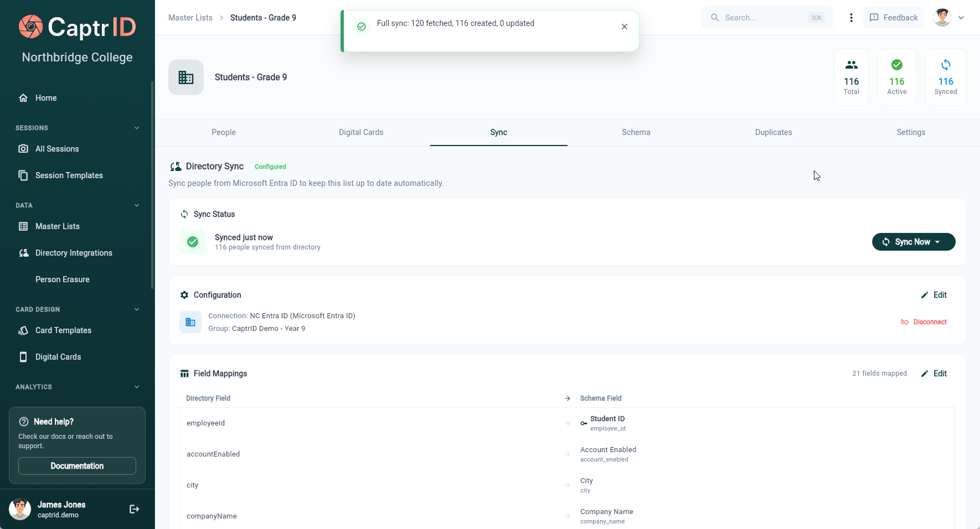Click the CaptrID logo
Viewport: 980px width, 529px height.
(77, 27)
